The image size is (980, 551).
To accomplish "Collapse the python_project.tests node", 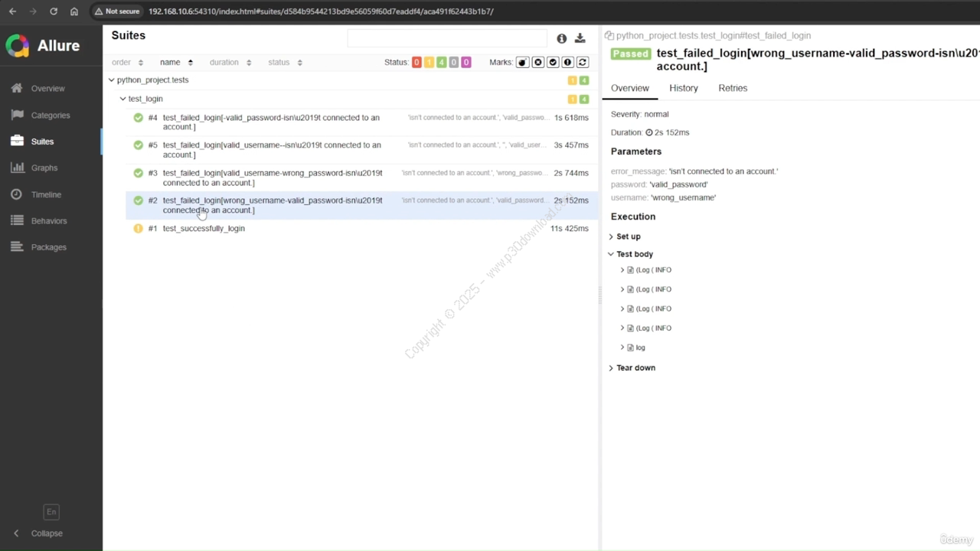I will pyautogui.click(x=112, y=80).
